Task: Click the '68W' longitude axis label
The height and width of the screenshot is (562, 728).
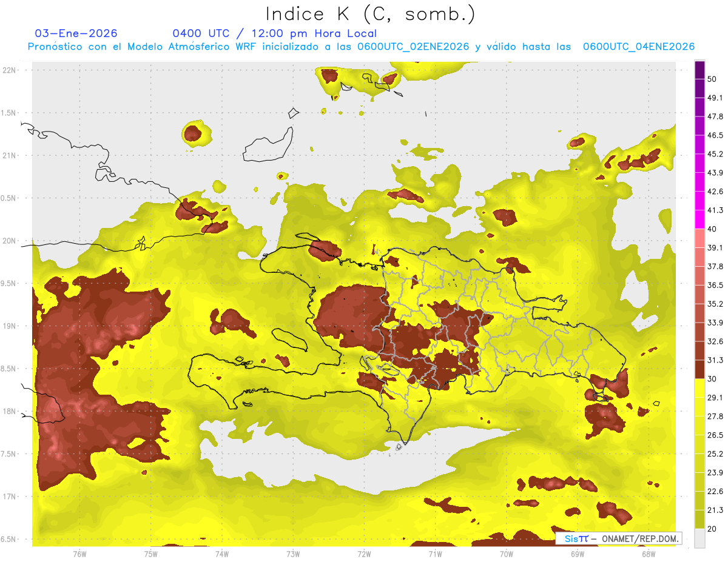Action: coord(648,554)
